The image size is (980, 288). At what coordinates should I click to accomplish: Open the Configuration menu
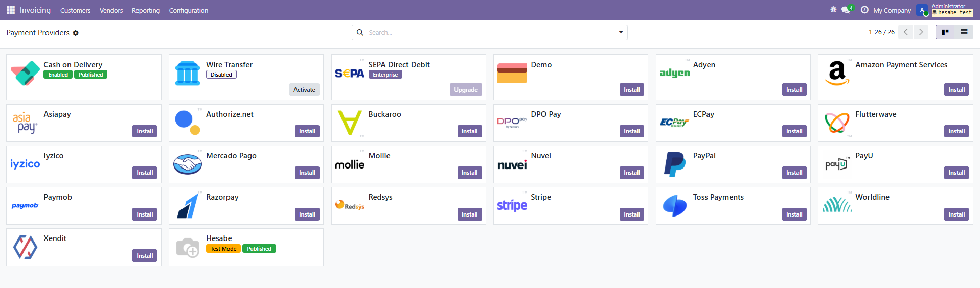(189, 10)
